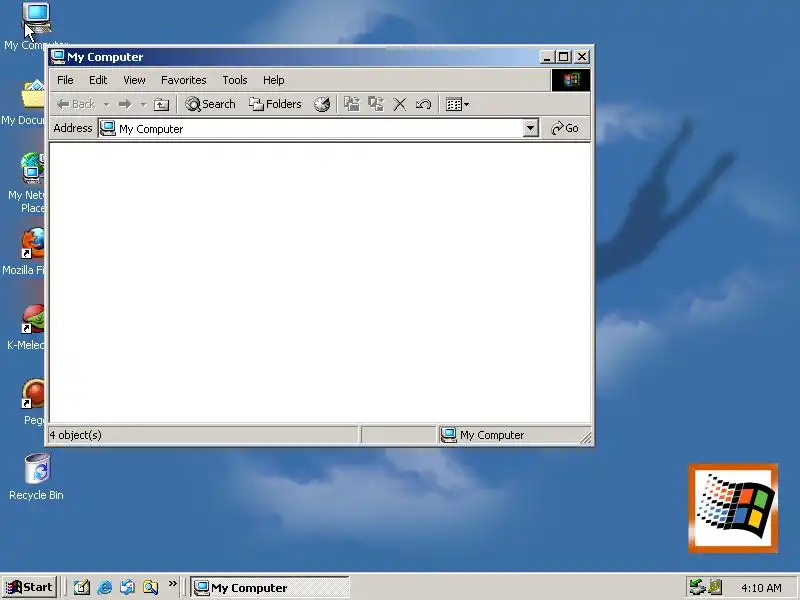Open the View menu

pyautogui.click(x=134, y=80)
